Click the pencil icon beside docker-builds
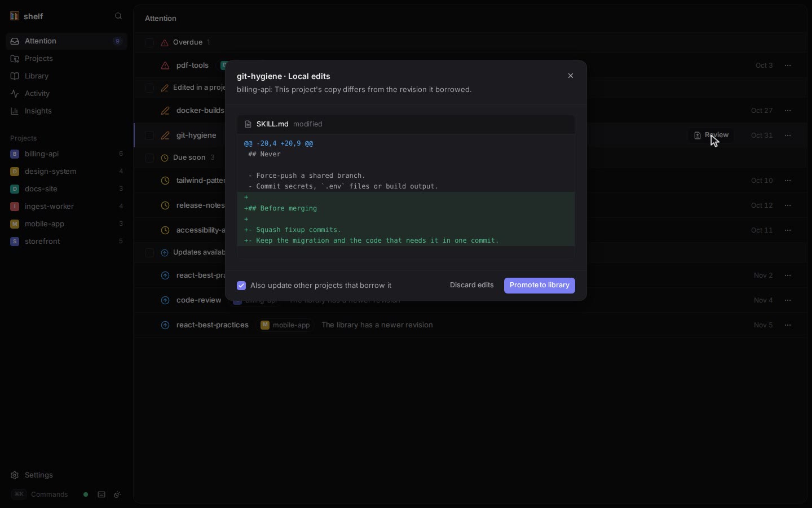Viewport: 812px width, 508px height. tap(165, 111)
